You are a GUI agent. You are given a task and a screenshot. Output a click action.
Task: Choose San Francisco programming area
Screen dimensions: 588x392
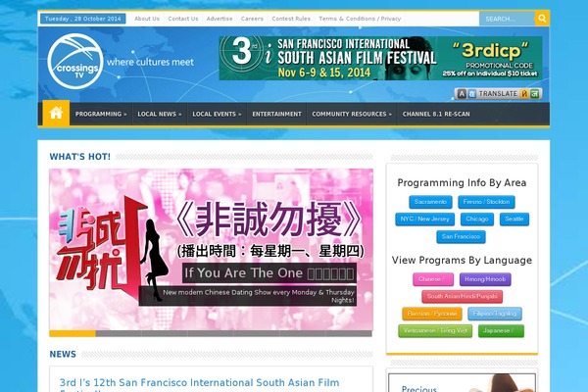(461, 237)
